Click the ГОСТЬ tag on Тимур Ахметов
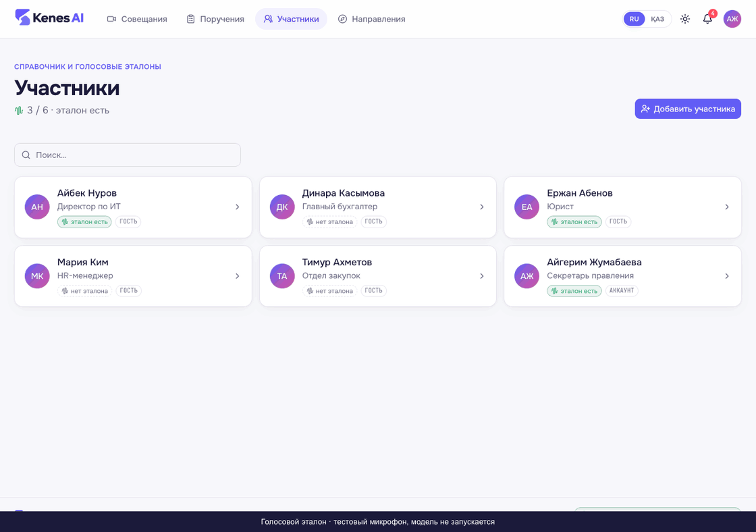 pos(374,290)
